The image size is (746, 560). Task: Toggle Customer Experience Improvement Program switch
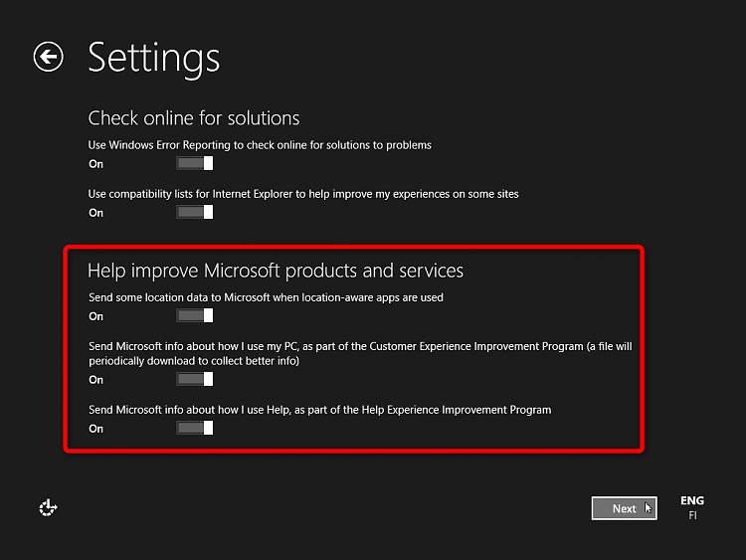pos(195,379)
